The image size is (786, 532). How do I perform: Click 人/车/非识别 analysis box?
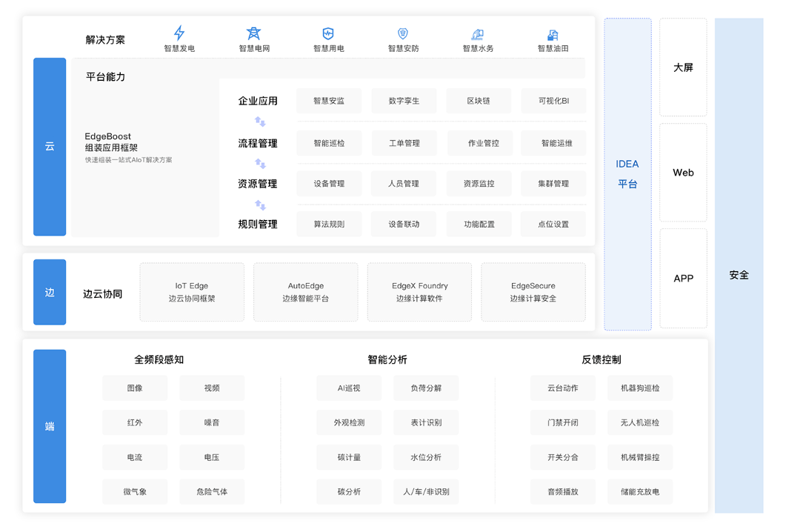[x=426, y=492]
